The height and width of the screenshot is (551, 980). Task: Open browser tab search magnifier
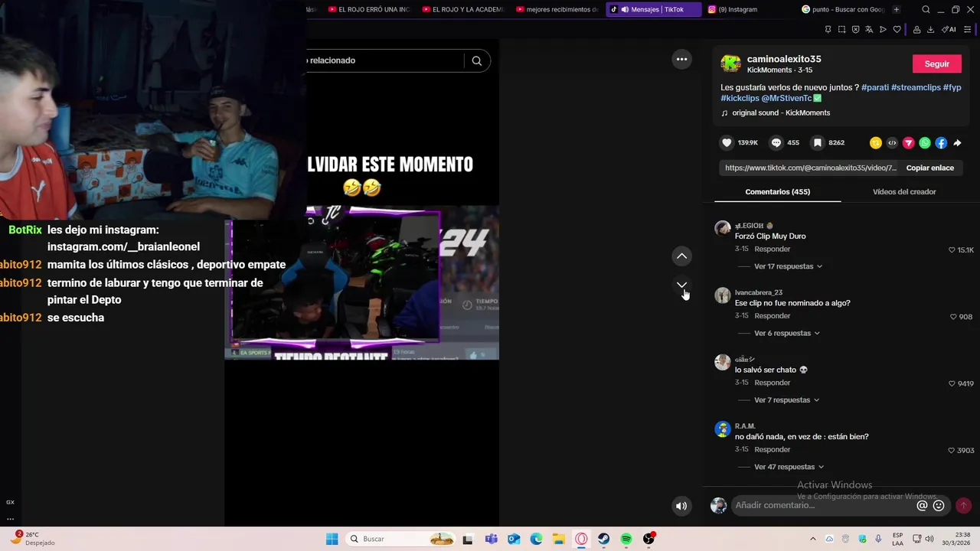point(926,9)
